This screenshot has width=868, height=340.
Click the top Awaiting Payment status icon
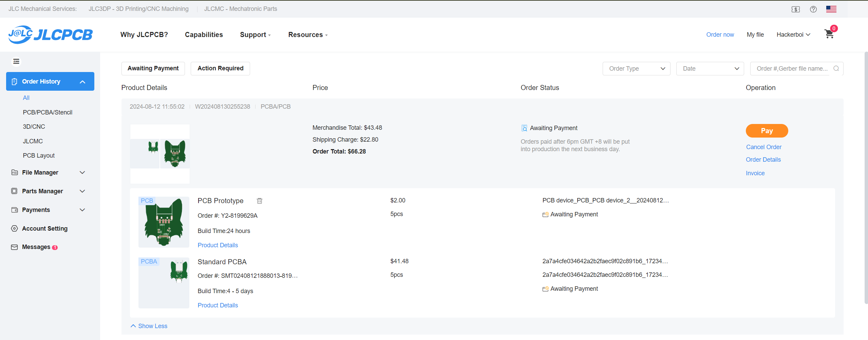point(524,128)
